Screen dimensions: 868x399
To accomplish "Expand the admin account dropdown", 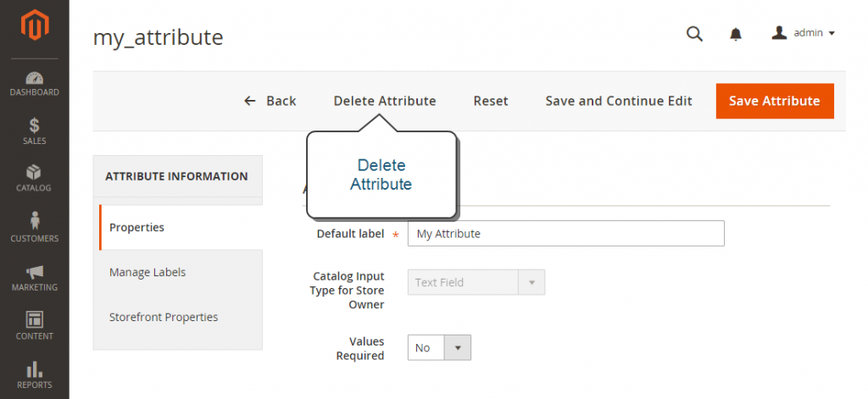I will [x=803, y=33].
